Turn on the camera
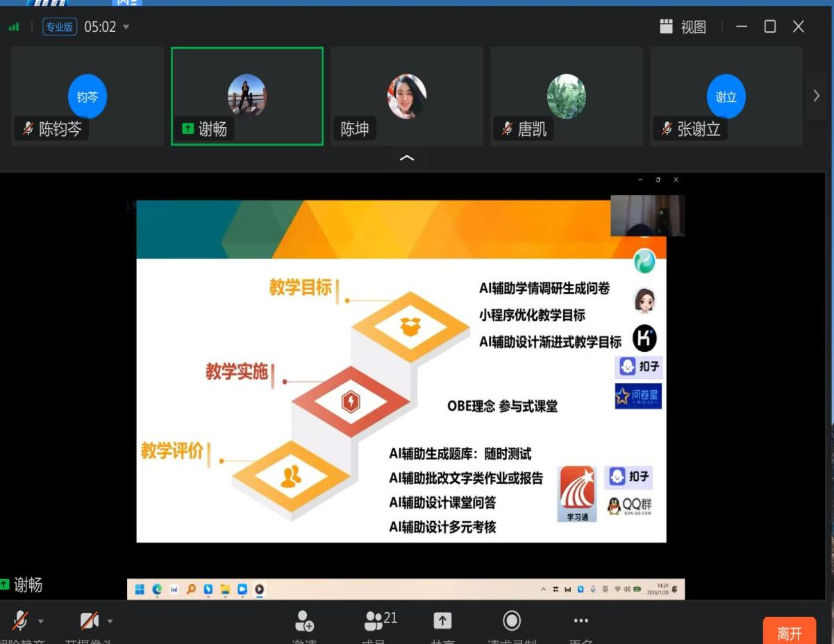The width and height of the screenshot is (834, 644). [x=89, y=620]
